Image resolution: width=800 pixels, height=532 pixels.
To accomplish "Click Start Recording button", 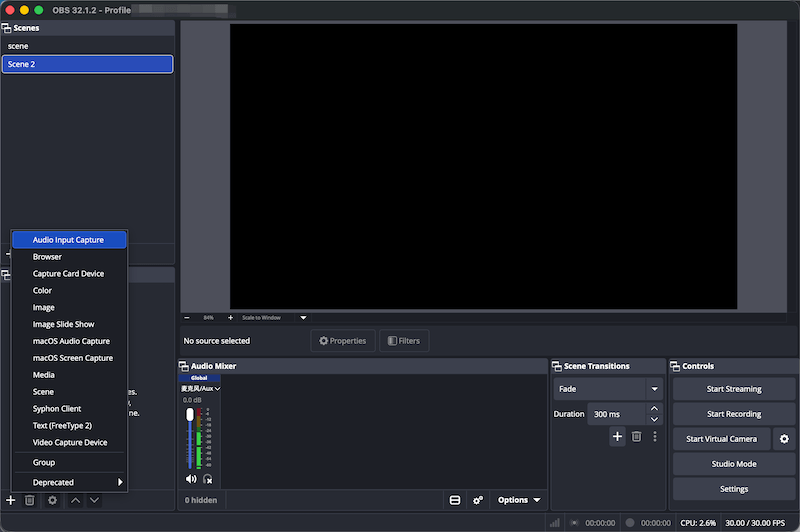I will [x=734, y=414].
